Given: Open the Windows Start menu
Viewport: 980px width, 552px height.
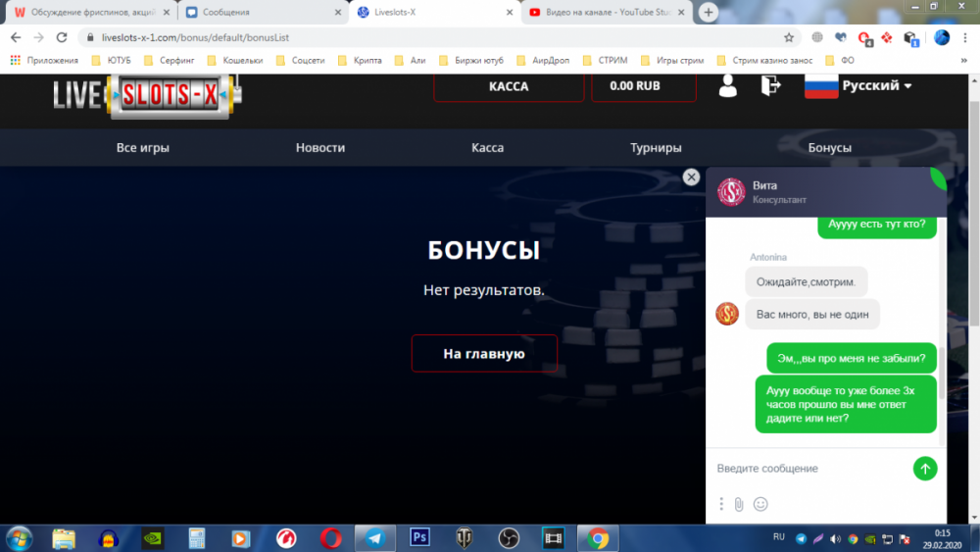Looking at the screenshot, I should point(19,538).
